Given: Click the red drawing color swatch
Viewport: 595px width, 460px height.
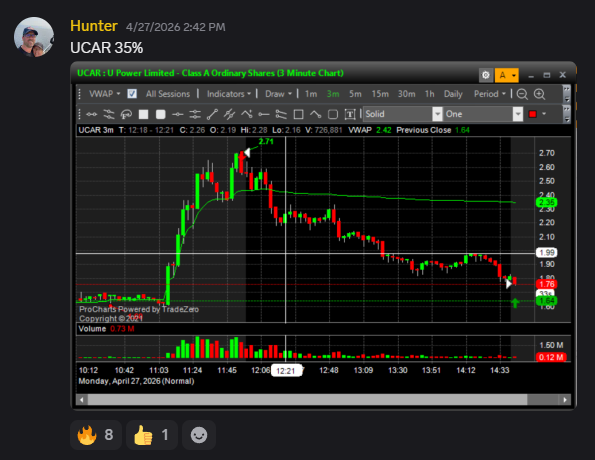Looking at the screenshot, I should (x=532, y=114).
